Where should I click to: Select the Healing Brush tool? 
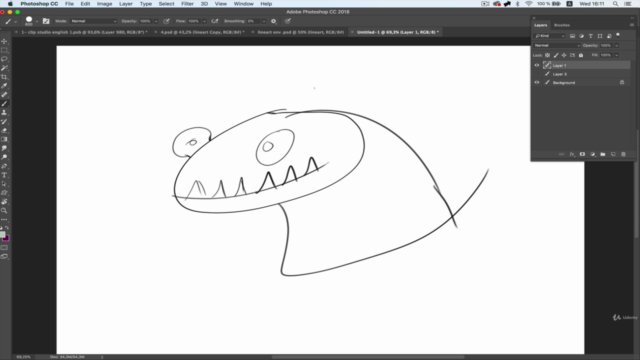click(x=4, y=95)
